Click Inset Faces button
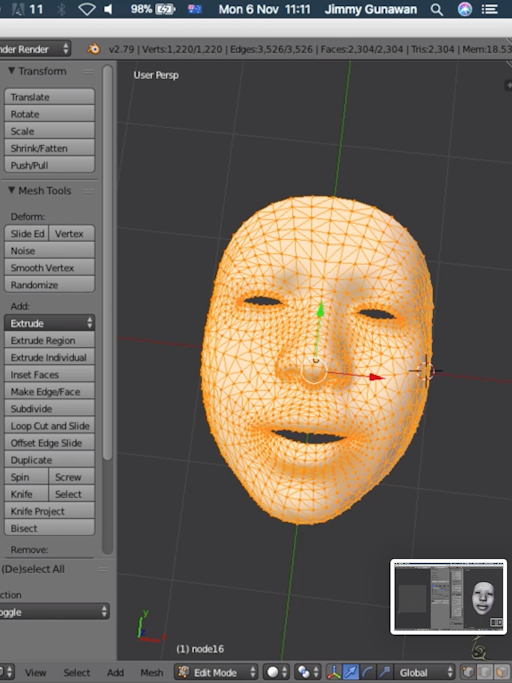This screenshot has width=512, height=683. coord(49,374)
